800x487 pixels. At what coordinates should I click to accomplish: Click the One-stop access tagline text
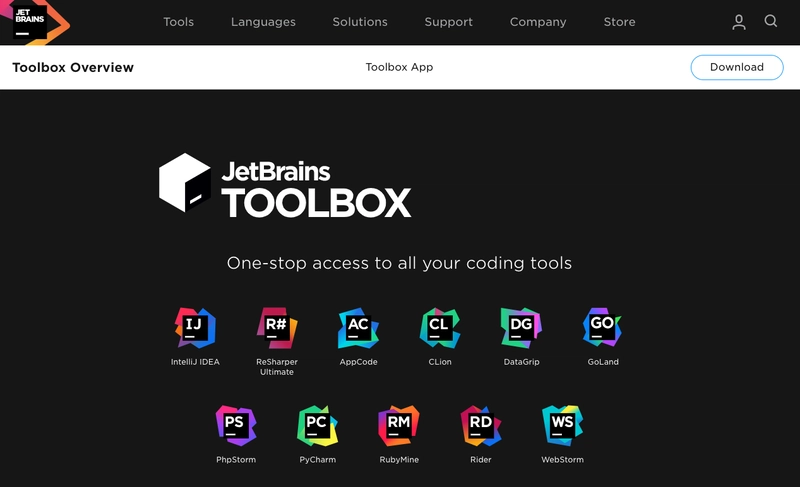(x=399, y=263)
